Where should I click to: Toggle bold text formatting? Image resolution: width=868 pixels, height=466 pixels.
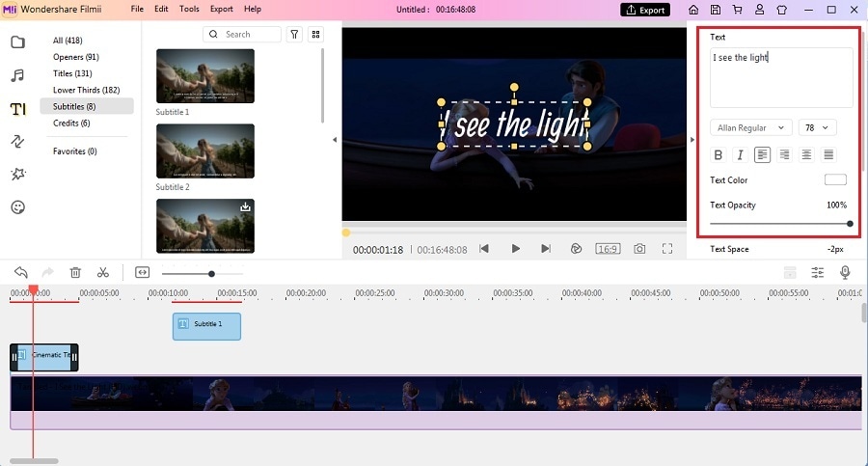pos(718,154)
